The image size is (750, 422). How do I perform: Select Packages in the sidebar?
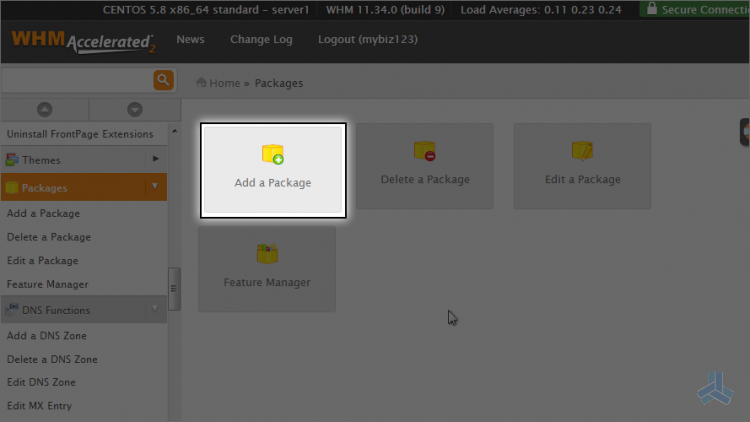point(84,187)
